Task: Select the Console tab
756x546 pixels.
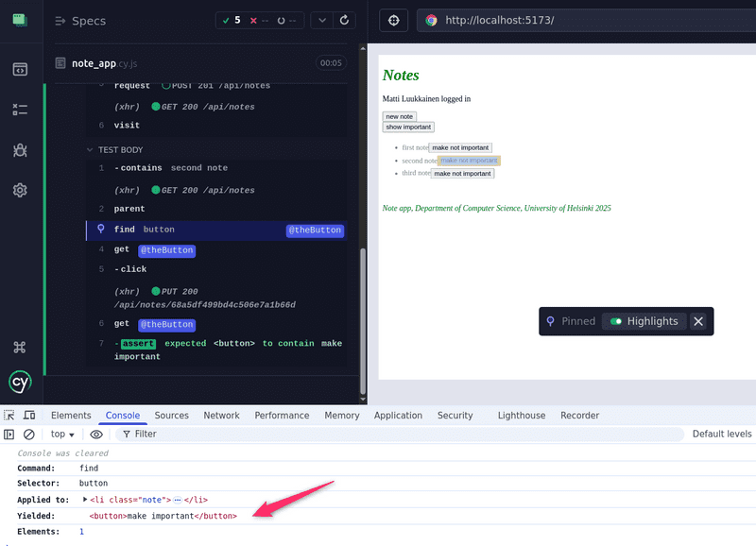Action: [123, 416]
